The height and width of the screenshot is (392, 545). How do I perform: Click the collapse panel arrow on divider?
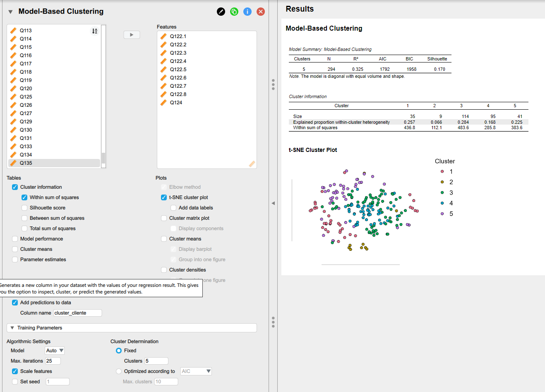(273, 203)
